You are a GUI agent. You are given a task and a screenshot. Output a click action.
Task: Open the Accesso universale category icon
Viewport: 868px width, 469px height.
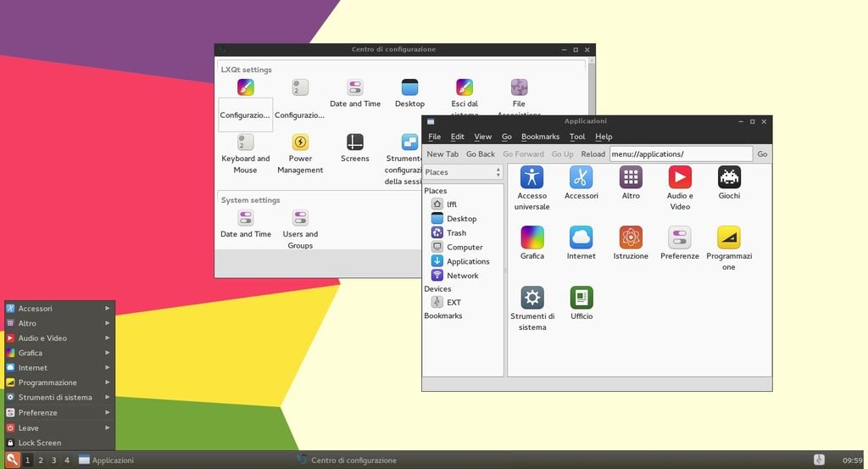531,177
